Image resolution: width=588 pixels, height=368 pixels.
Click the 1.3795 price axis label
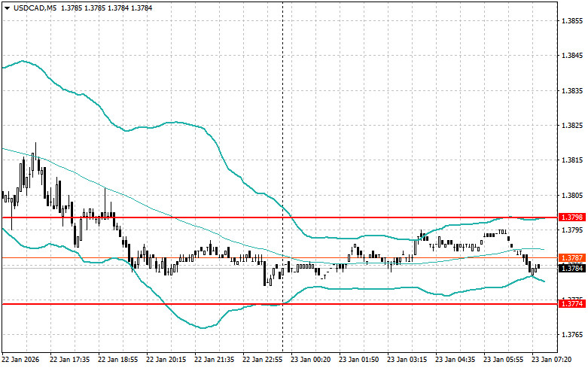573,230
